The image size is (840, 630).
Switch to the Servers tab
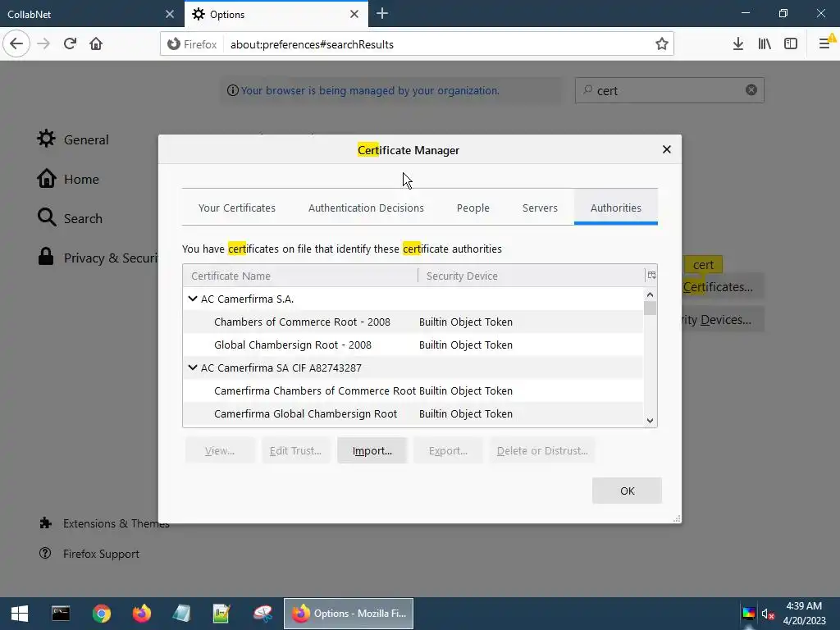click(x=540, y=208)
